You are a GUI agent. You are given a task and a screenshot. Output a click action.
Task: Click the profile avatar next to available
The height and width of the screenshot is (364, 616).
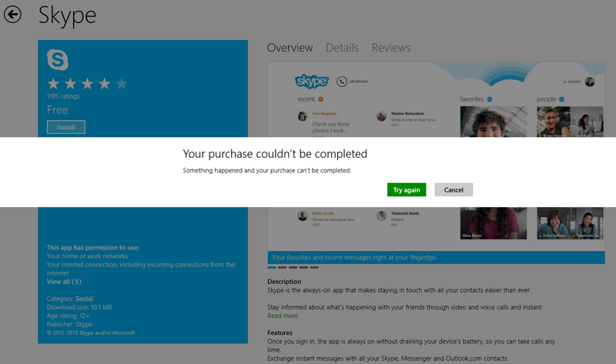click(590, 82)
